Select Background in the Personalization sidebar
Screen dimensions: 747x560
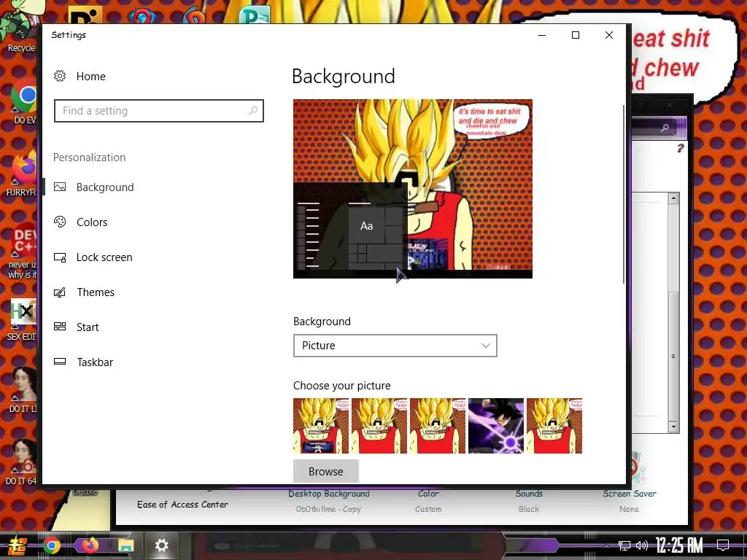point(105,187)
